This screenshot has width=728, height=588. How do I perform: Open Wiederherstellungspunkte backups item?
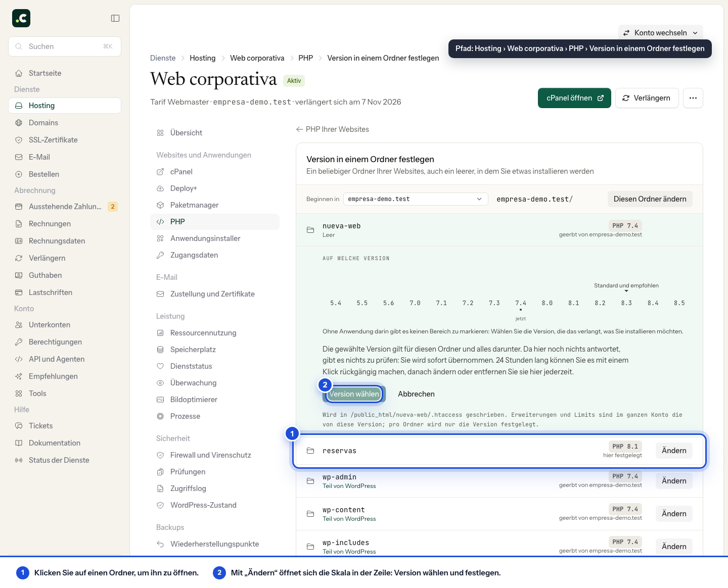click(x=215, y=544)
